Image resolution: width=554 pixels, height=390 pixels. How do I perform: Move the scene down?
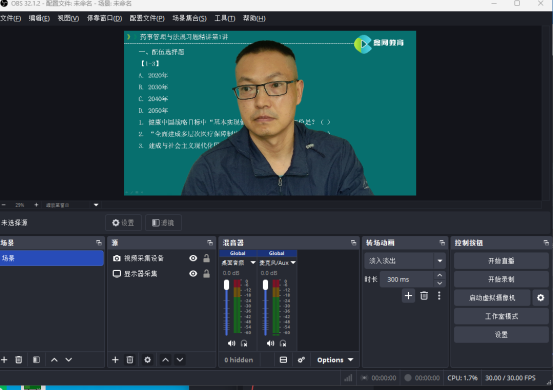69,360
